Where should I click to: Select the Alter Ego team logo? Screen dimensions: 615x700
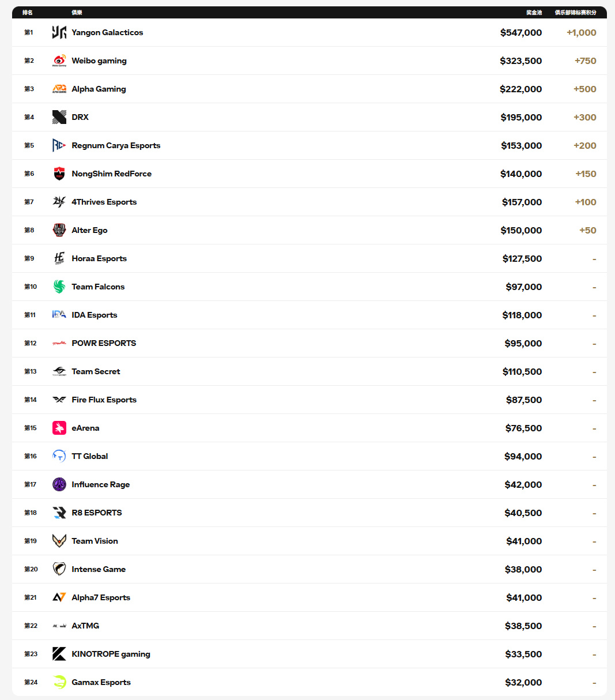coord(59,230)
